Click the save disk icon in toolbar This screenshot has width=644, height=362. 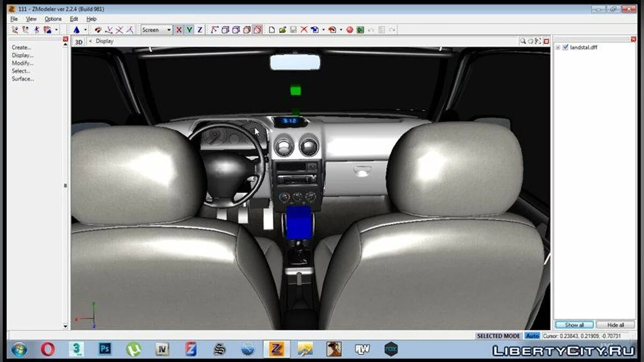point(293,30)
